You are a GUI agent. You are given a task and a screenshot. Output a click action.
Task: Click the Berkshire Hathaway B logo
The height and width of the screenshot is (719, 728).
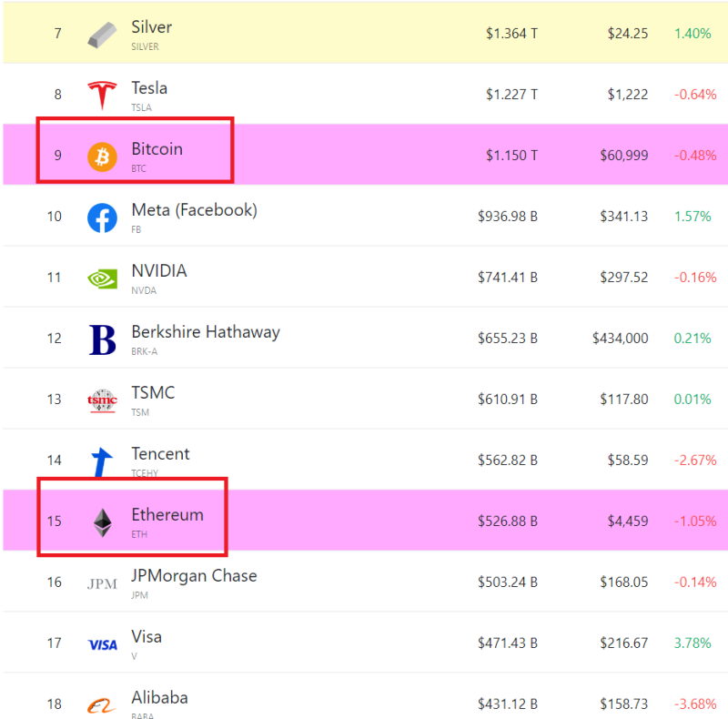pyautogui.click(x=102, y=339)
